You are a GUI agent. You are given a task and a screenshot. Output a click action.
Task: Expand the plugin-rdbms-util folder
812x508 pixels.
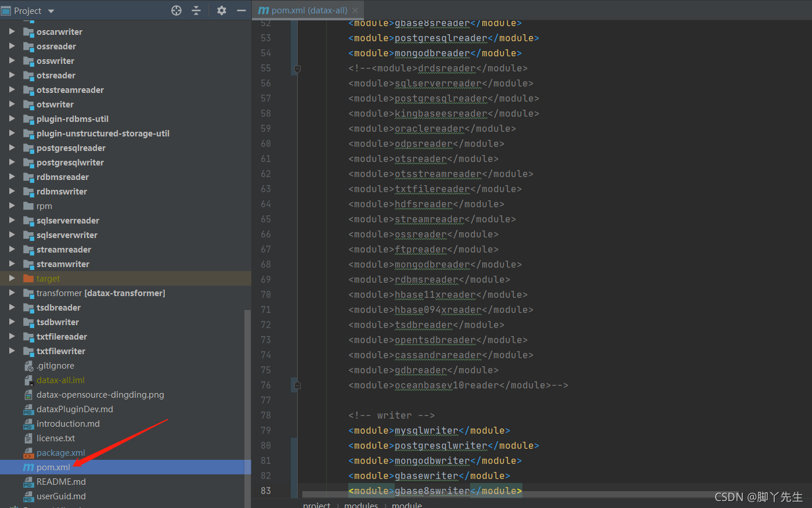pyautogui.click(x=12, y=118)
